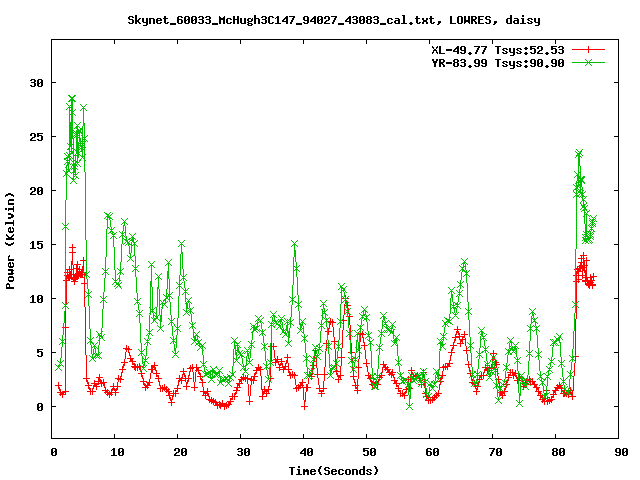Click the y-axis tick label 5

(x=40, y=353)
